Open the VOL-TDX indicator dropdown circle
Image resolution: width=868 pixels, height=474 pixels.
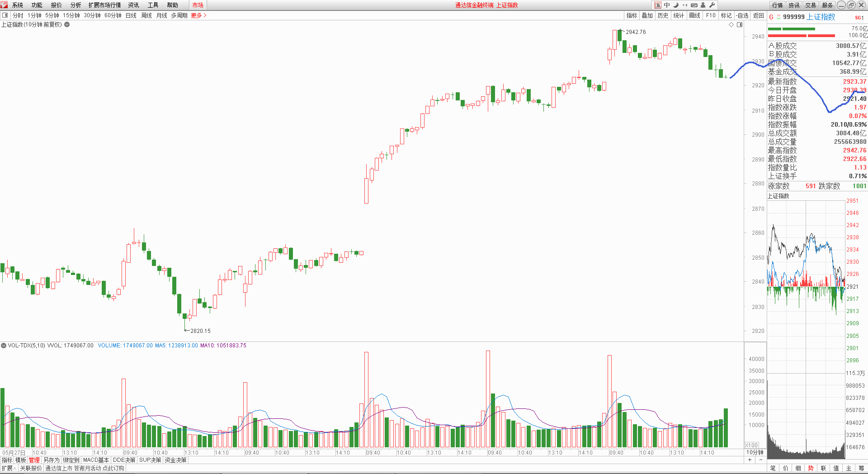[4, 346]
